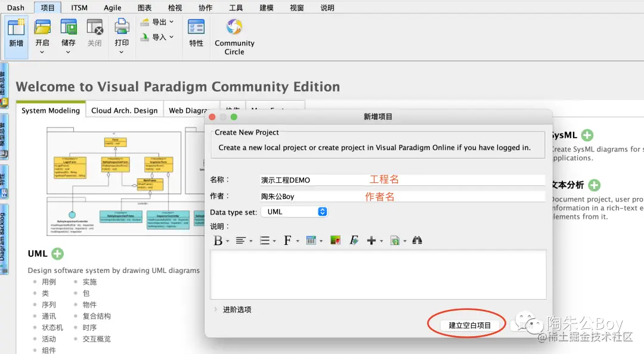The height and width of the screenshot is (354, 644).
Task: Click the 用例 diagram link
Action: [49, 282]
